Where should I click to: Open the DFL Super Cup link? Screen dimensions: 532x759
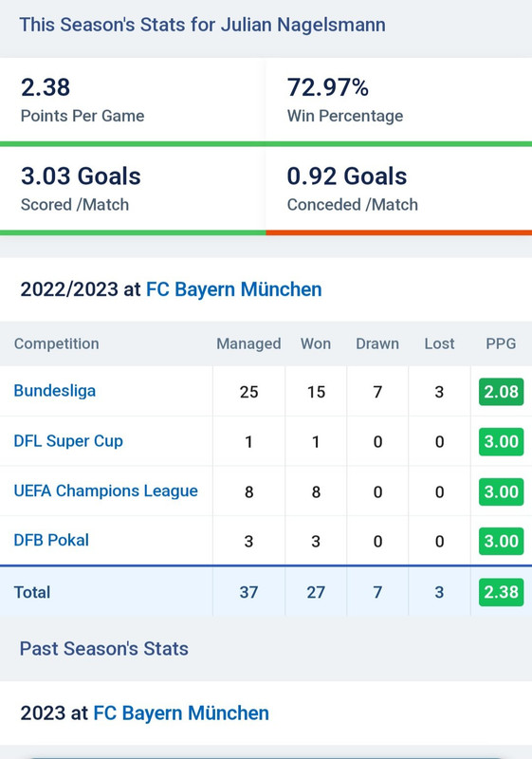[68, 441]
